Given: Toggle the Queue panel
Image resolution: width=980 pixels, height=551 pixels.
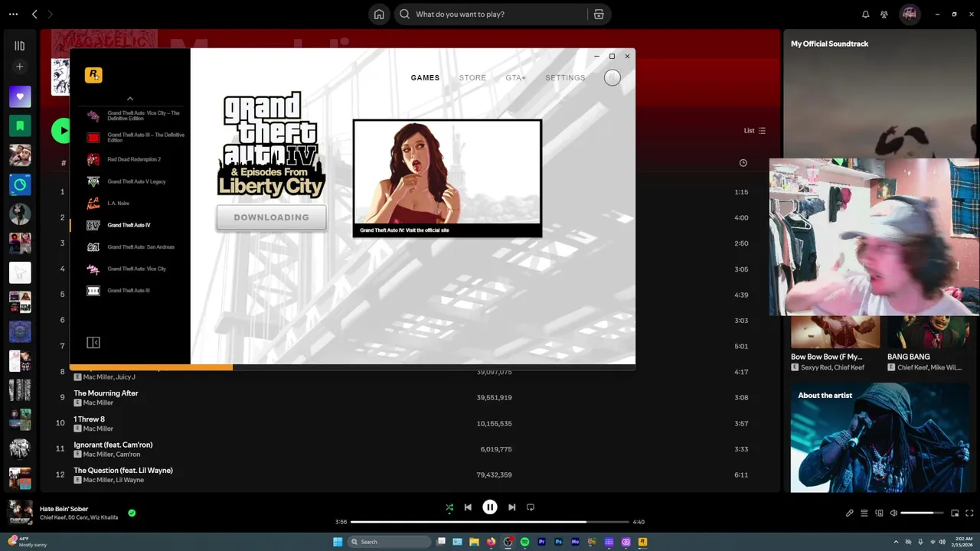Looking at the screenshot, I should point(864,513).
